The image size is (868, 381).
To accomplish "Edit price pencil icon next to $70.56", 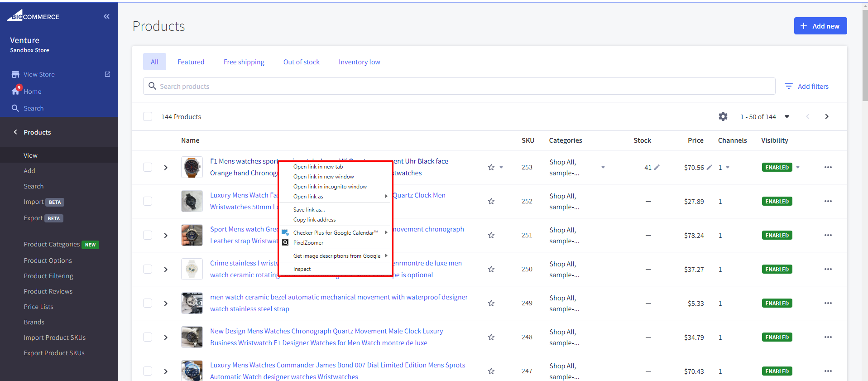I will click(710, 167).
